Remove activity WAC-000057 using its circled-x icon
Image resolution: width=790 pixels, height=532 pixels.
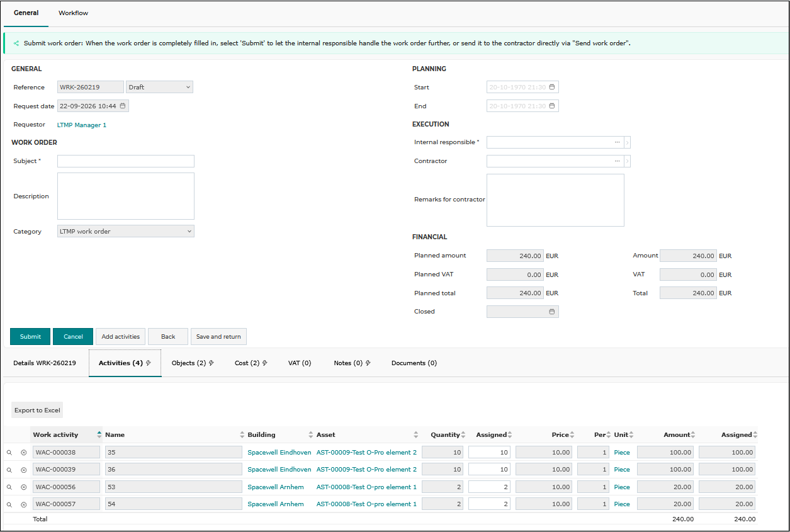[24, 504]
